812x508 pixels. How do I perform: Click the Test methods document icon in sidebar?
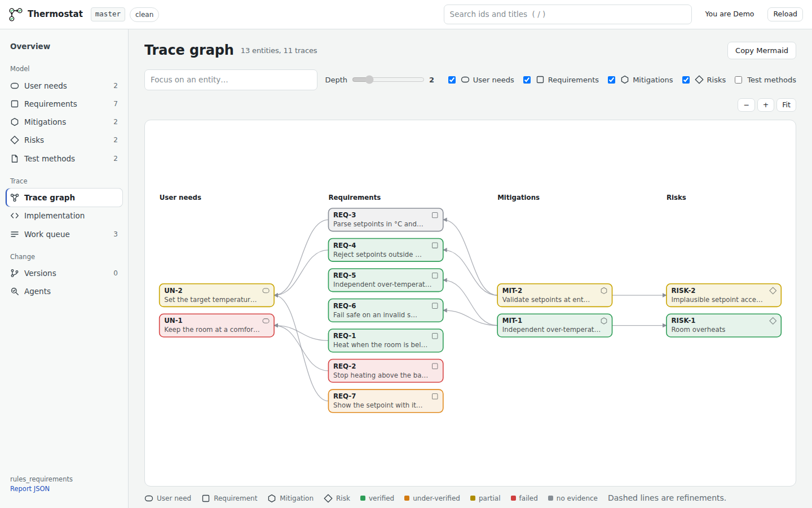coord(15,159)
